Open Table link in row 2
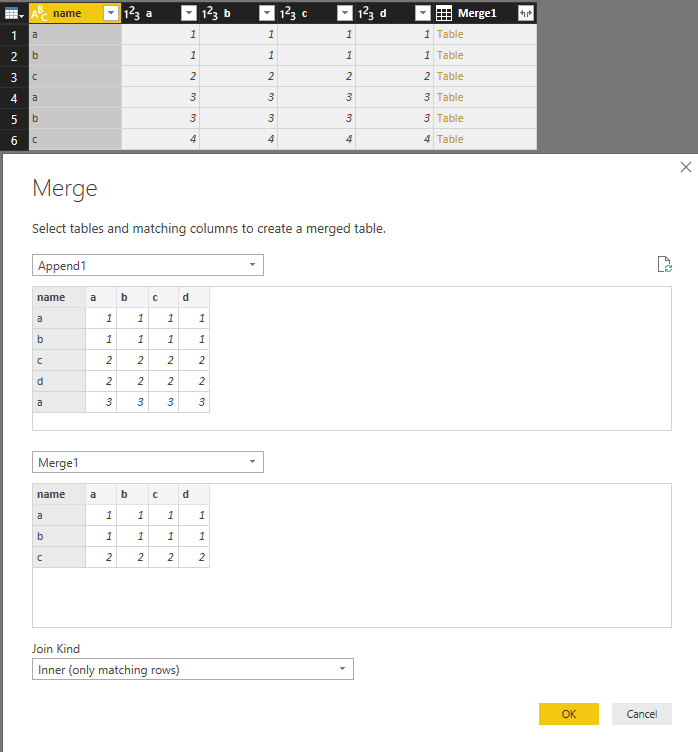Viewport: 698px width, 752px height. click(450, 56)
